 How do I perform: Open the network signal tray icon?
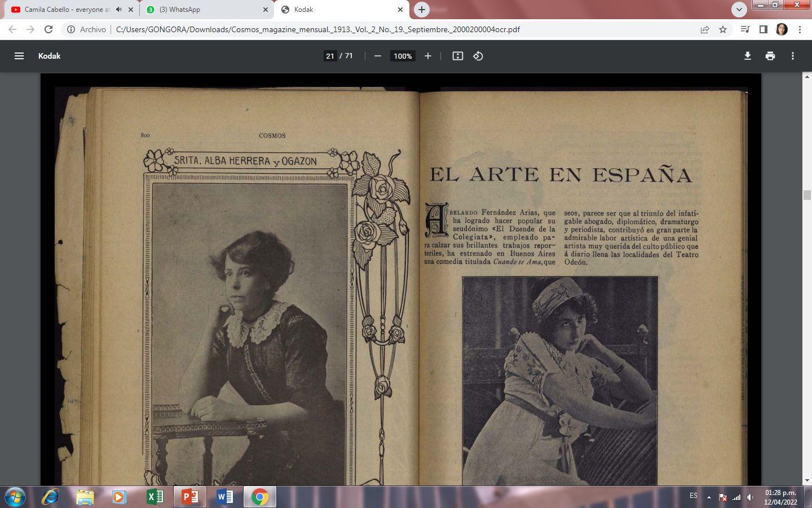pos(736,497)
